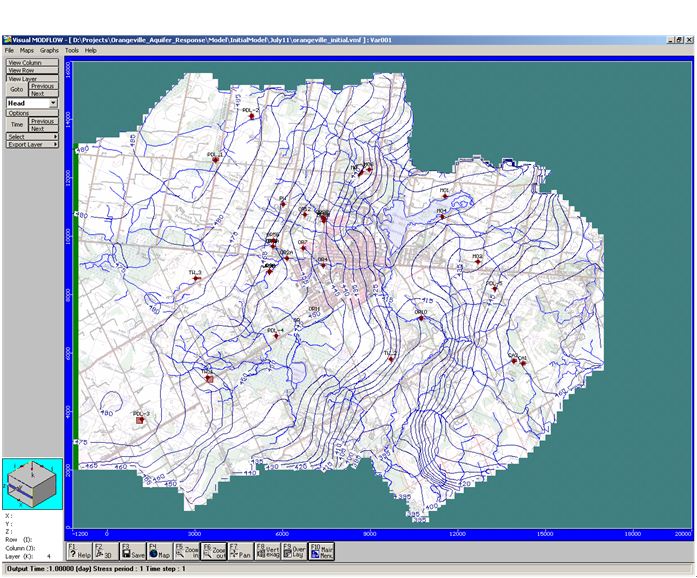Click the MO3 well marker
The width and height of the screenshot is (697, 578).
pos(478,262)
